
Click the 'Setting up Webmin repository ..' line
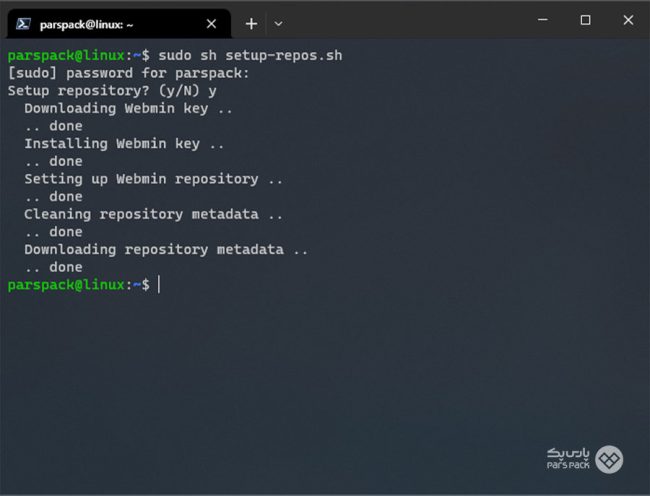point(153,179)
